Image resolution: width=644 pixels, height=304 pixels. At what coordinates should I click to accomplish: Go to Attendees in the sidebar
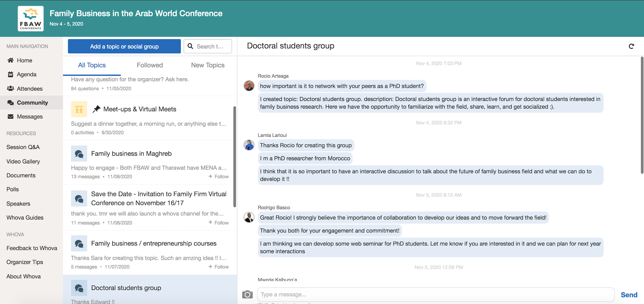pyautogui.click(x=30, y=89)
